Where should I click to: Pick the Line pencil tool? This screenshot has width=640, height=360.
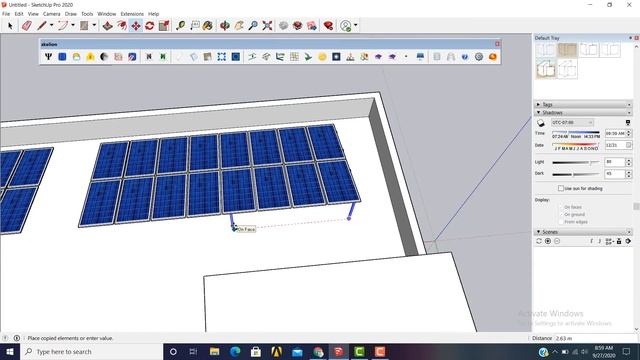[42, 26]
